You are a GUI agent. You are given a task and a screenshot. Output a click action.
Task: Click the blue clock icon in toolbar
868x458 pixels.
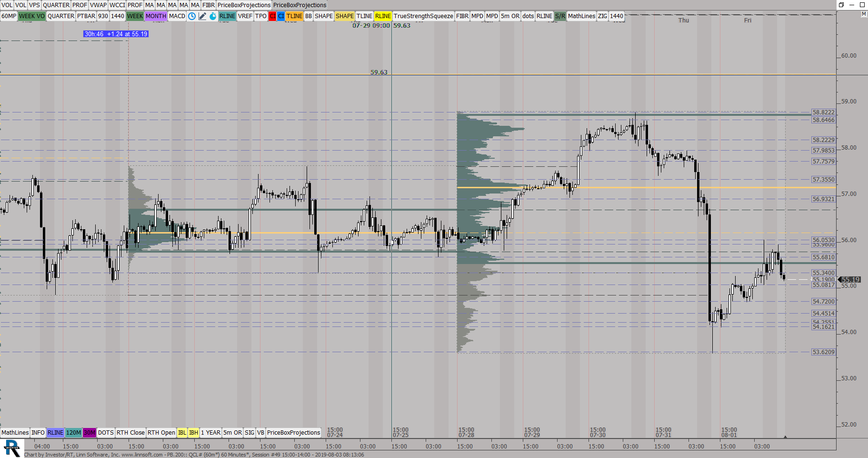(x=192, y=16)
